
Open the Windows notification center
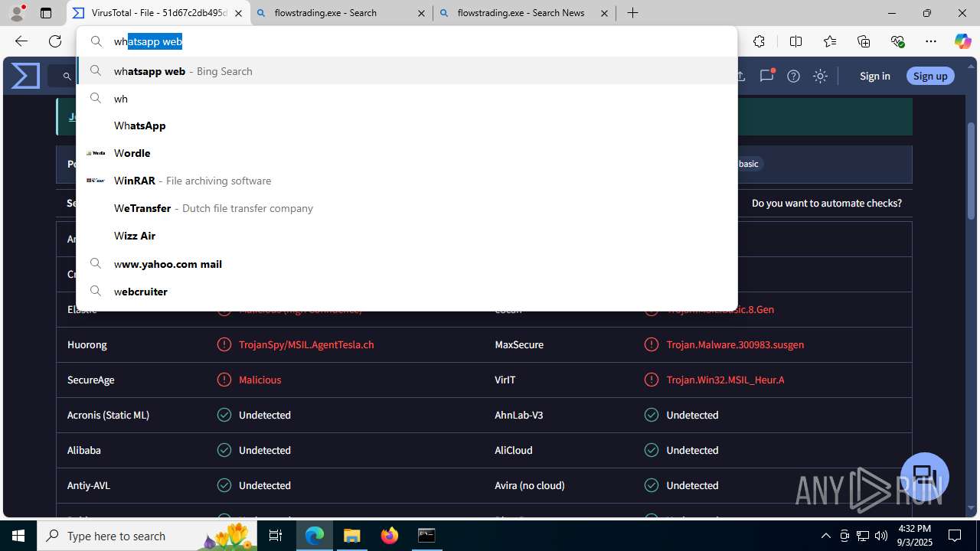coord(955,536)
